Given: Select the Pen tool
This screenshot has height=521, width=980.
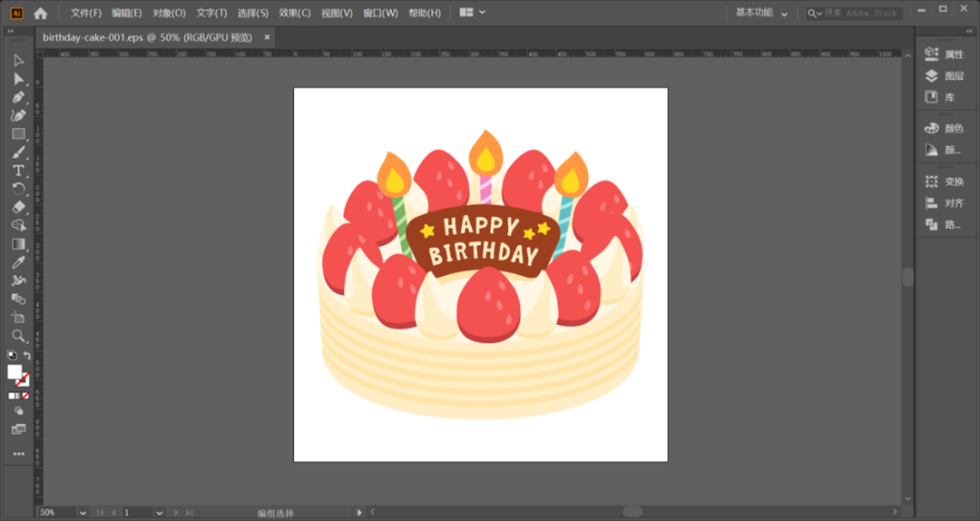Looking at the screenshot, I should pos(18,97).
